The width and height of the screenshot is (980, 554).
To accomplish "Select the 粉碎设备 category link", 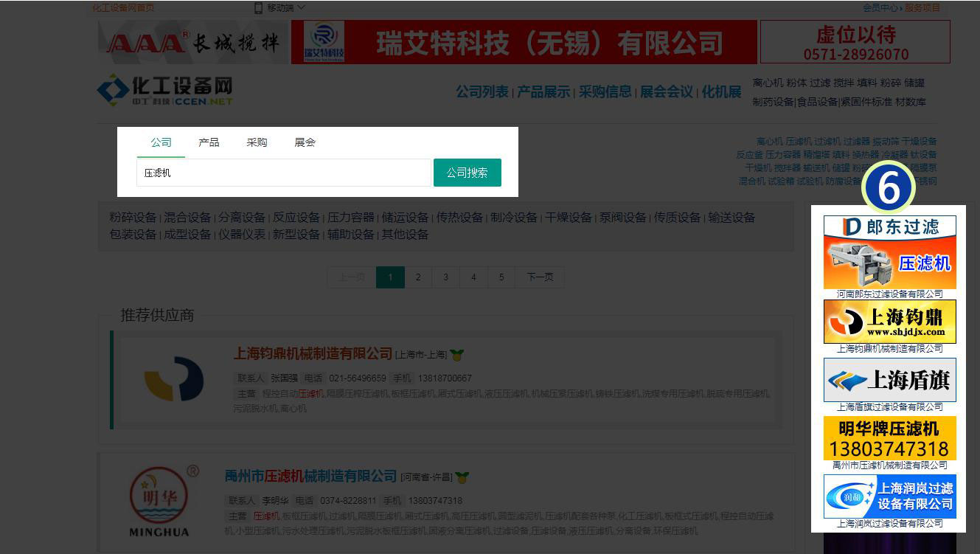I will coord(133,218).
